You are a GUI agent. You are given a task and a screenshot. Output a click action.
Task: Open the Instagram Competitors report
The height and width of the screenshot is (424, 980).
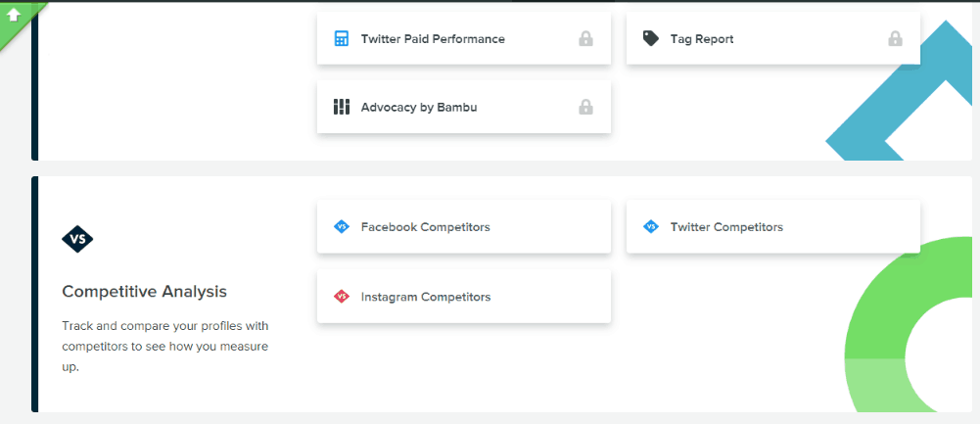[x=464, y=297]
